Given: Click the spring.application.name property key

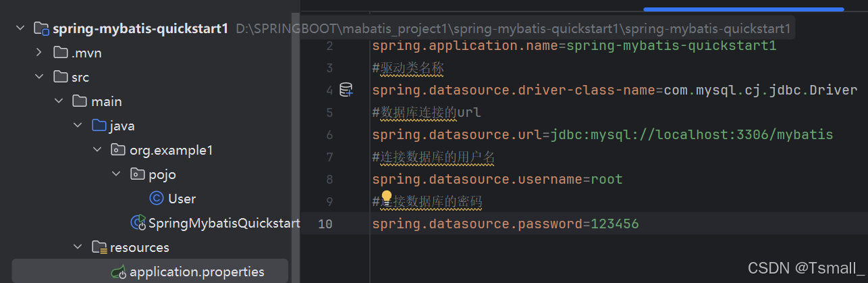Looking at the screenshot, I should pyautogui.click(x=466, y=46).
